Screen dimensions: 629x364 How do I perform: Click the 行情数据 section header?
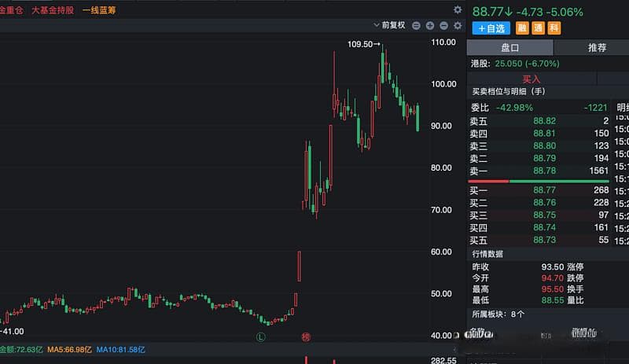pos(487,254)
